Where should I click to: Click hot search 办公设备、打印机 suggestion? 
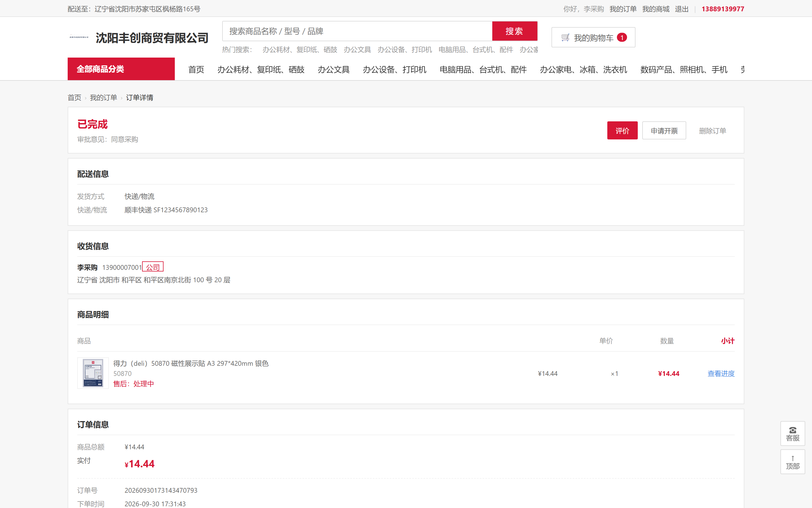pos(405,50)
